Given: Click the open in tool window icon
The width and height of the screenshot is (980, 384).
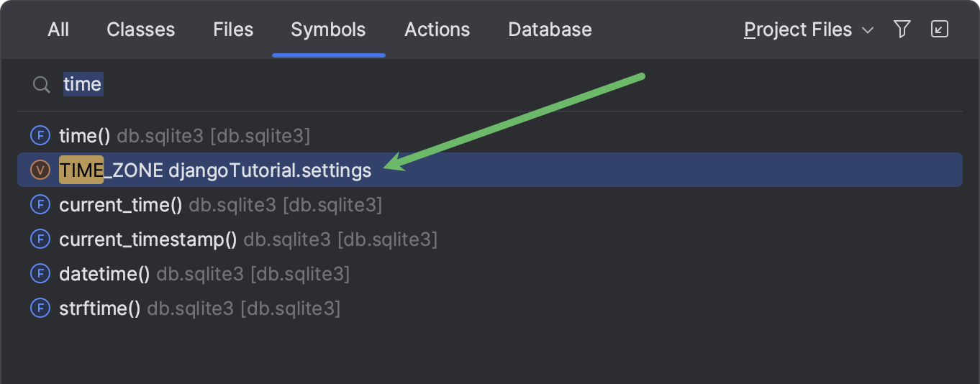Looking at the screenshot, I should point(940,29).
